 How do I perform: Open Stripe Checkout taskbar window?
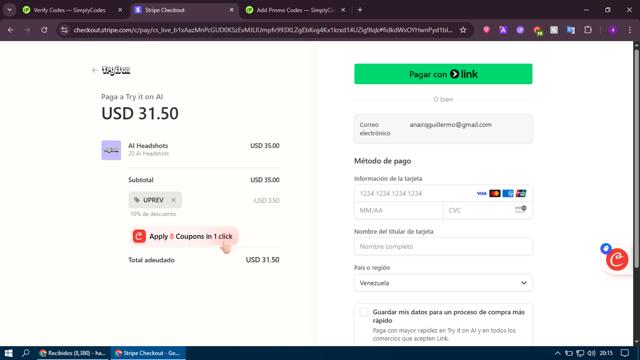148,353
